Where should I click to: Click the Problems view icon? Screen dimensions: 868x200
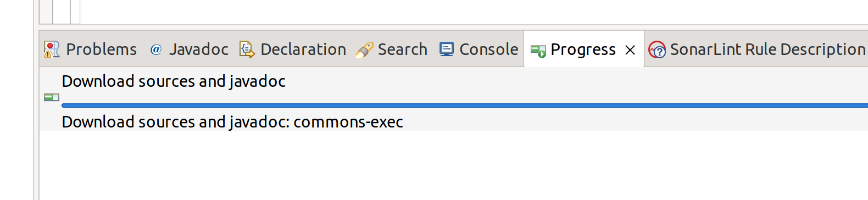coord(52,49)
